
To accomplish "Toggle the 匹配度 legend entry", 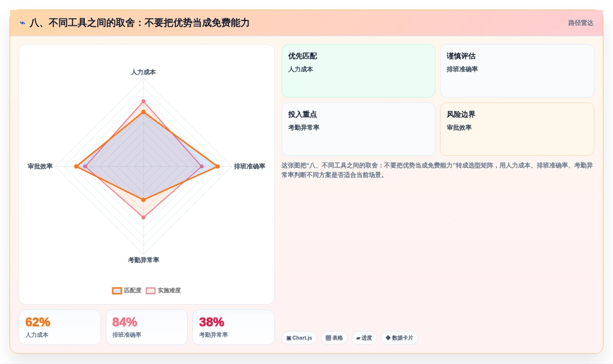I will (127, 290).
